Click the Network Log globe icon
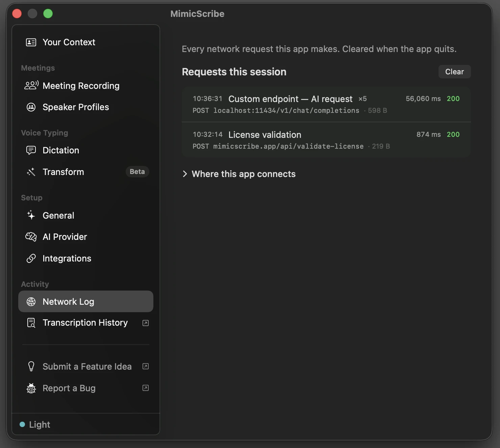Viewport: 500px width, 448px height. (31, 302)
